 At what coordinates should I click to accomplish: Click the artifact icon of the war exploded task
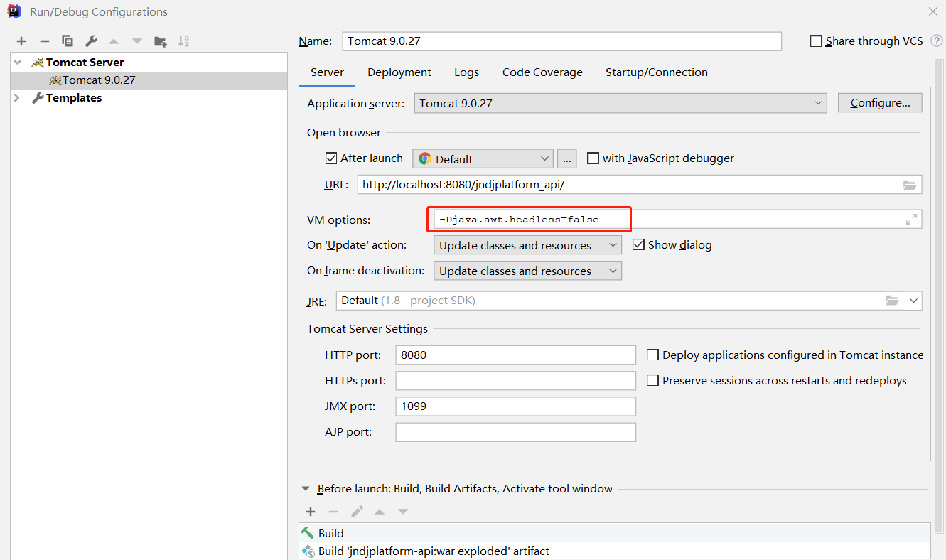tap(308, 551)
